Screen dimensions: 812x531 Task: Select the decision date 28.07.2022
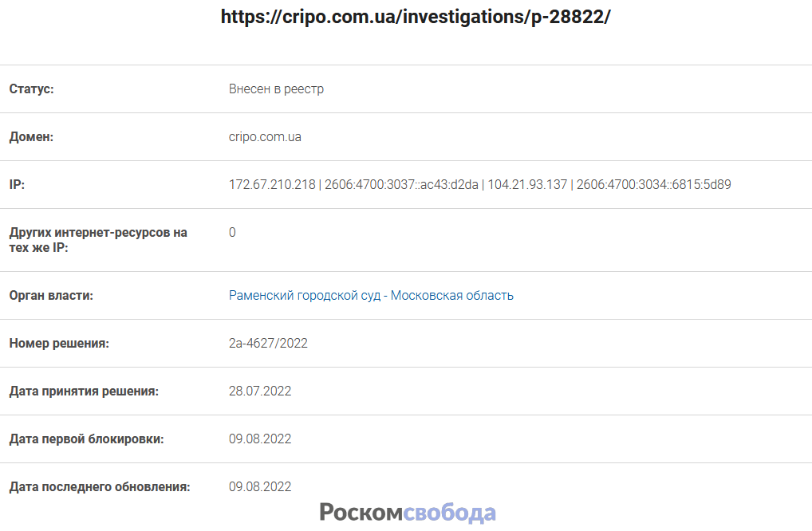(x=260, y=391)
